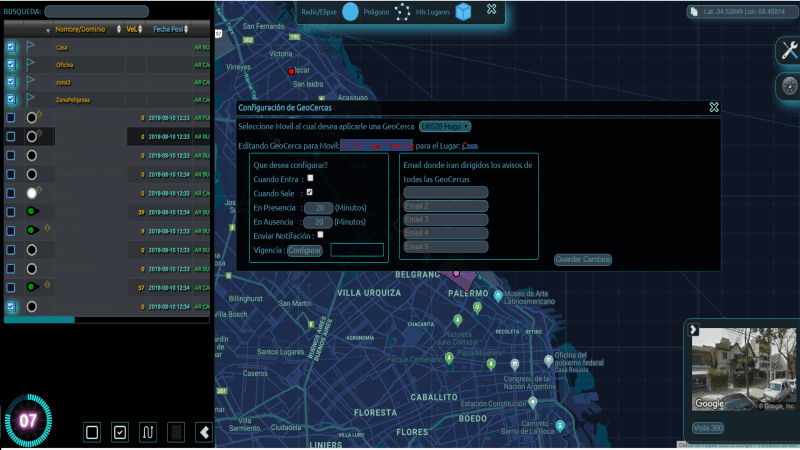This screenshot has width=800, height=450.
Task: Collapse side panel with left arrow icon
Action: click(204, 432)
